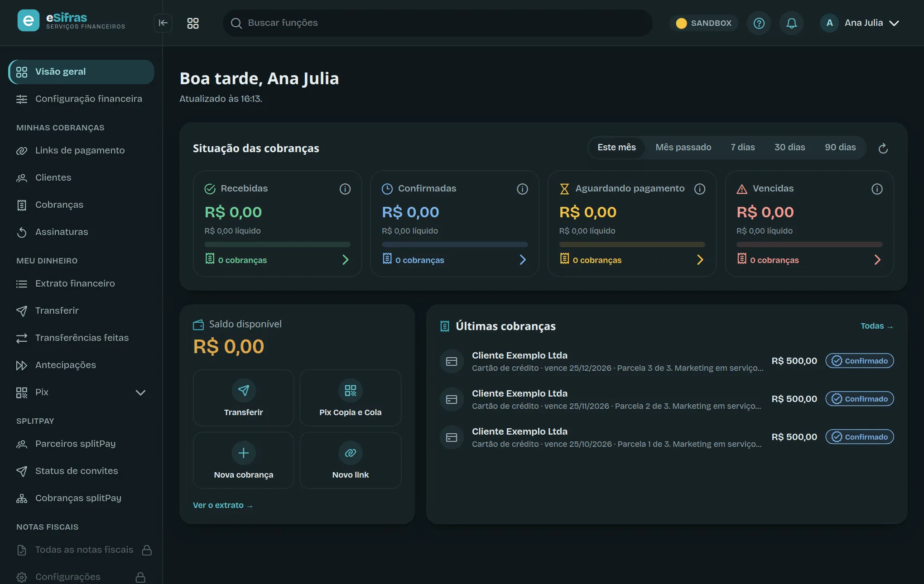This screenshot has width=924, height=584.
Task: Expand the Pix submenu in sidebar
Action: (x=140, y=393)
